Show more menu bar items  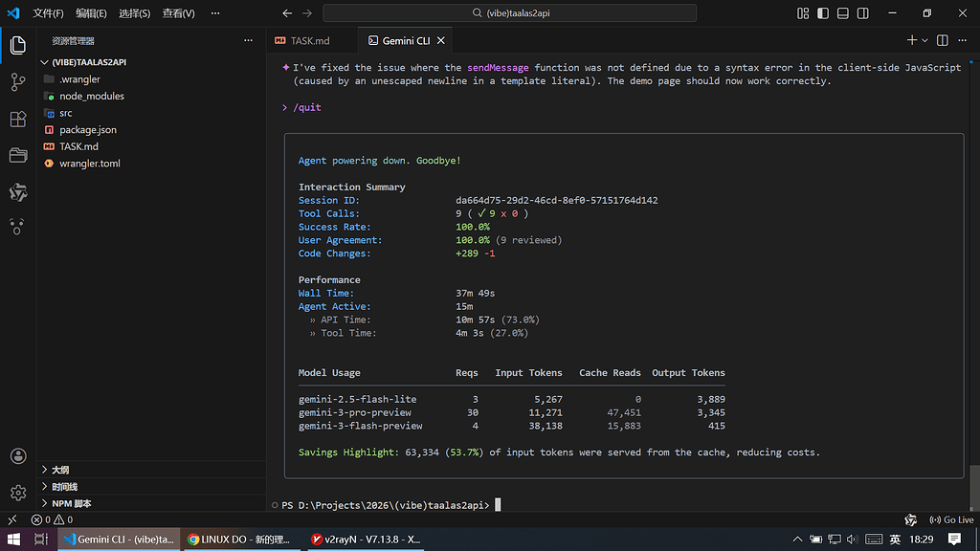click(215, 13)
